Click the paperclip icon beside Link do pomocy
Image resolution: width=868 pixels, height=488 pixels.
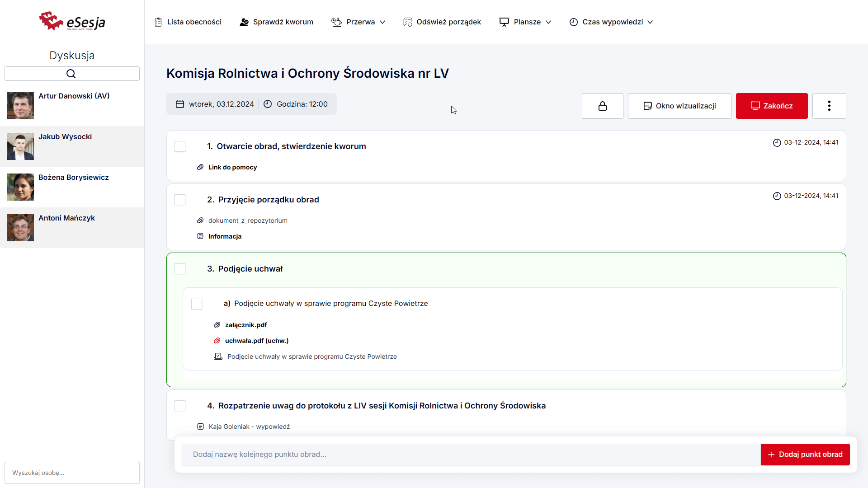click(200, 167)
